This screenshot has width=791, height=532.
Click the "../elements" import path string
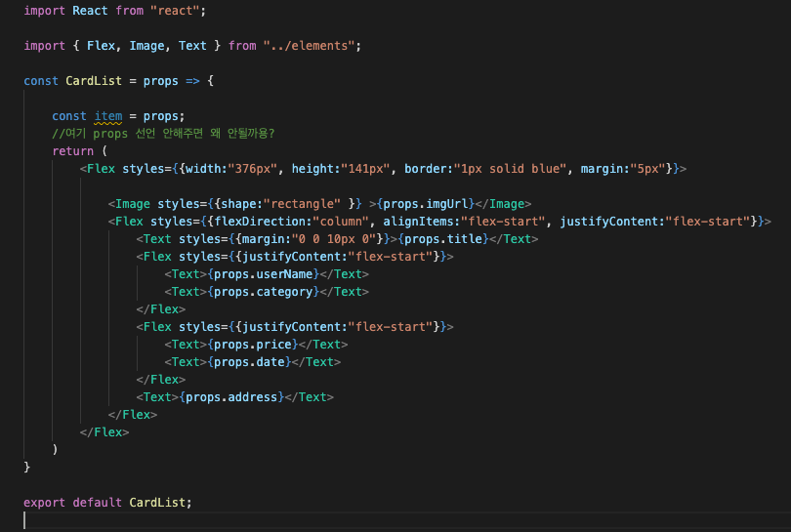point(309,46)
